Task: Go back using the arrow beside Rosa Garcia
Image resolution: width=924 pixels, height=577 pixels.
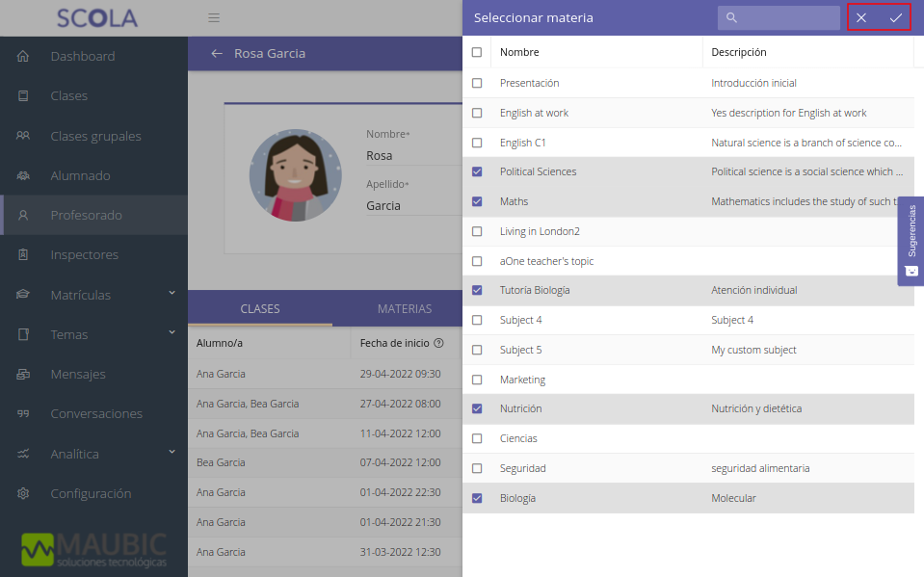Action: coord(217,54)
